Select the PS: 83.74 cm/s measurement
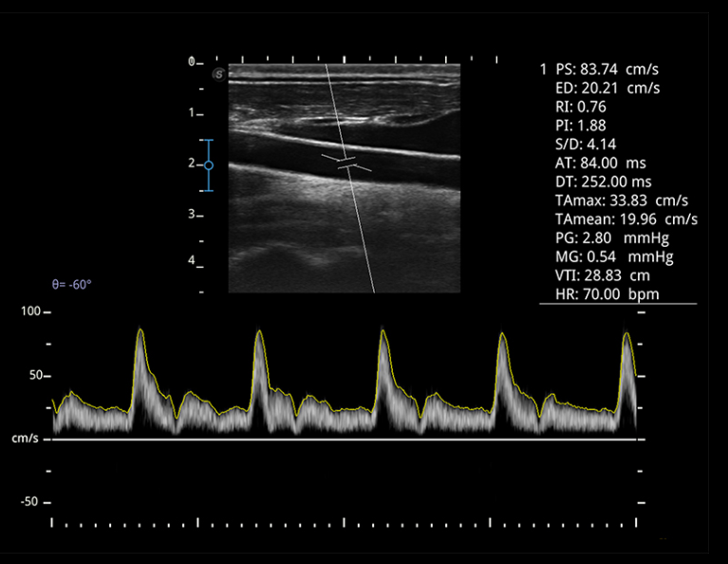This screenshot has height=564, width=728. tap(607, 69)
